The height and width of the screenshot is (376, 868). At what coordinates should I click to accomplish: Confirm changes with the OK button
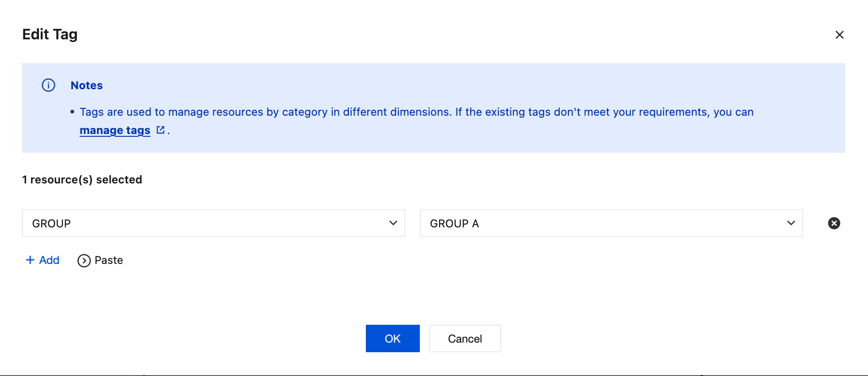392,338
